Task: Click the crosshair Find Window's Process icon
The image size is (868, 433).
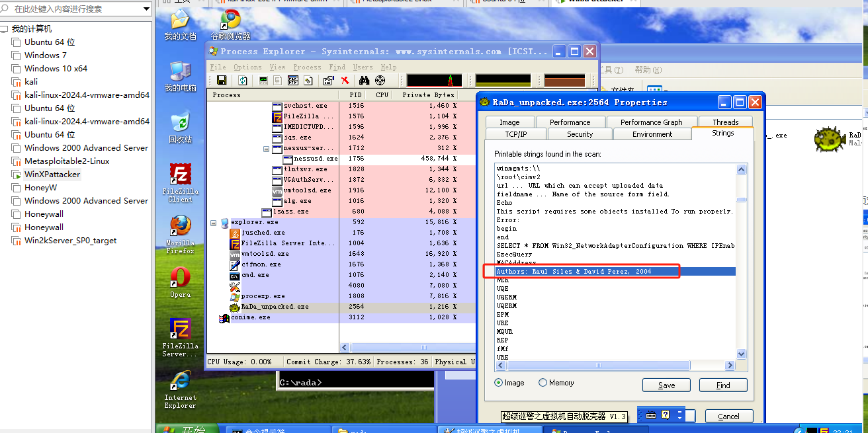Action: point(380,81)
